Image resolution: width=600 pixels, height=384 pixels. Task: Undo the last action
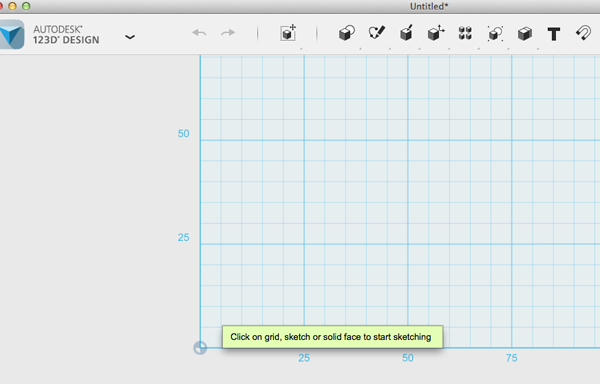pos(199,33)
